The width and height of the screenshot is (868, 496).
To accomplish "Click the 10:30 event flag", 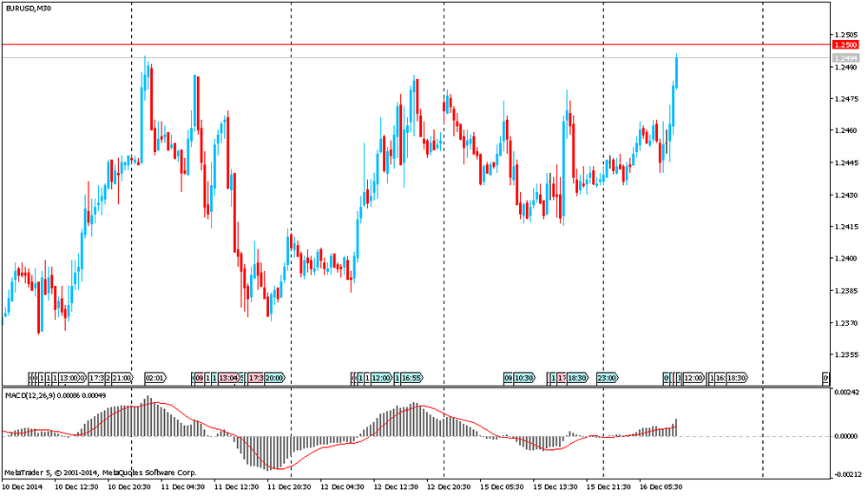I will (x=523, y=378).
